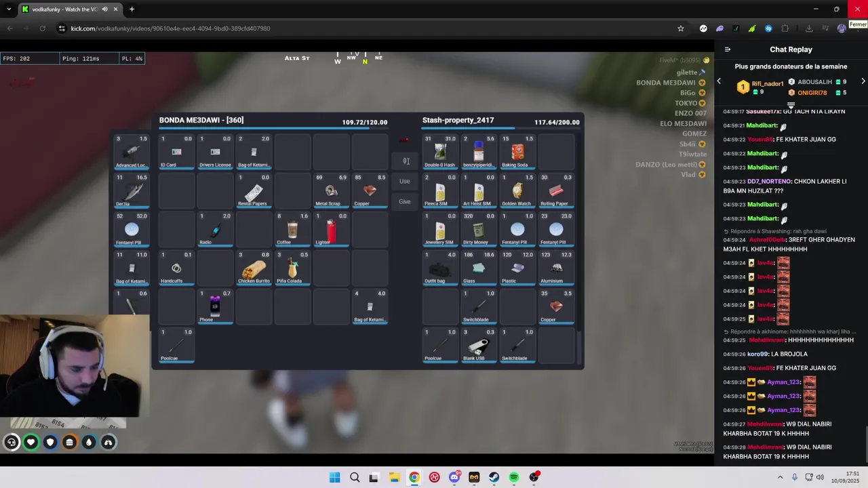Pick the ID Card inventory item

pyautogui.click(x=176, y=151)
